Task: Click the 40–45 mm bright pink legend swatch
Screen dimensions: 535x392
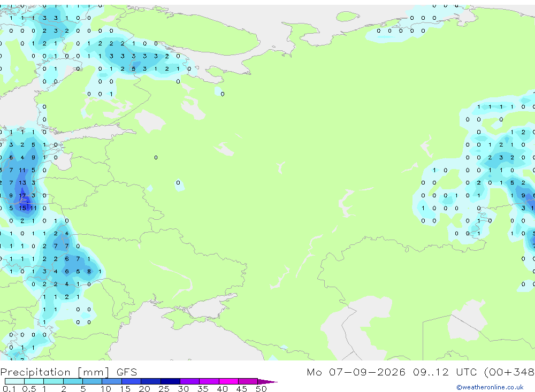Action: click(228, 381)
